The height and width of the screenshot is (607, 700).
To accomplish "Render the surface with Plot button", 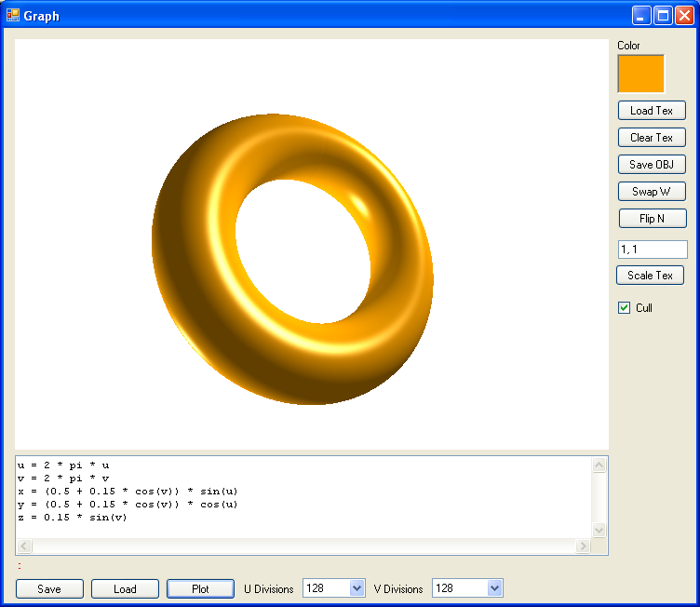I will coord(200,588).
